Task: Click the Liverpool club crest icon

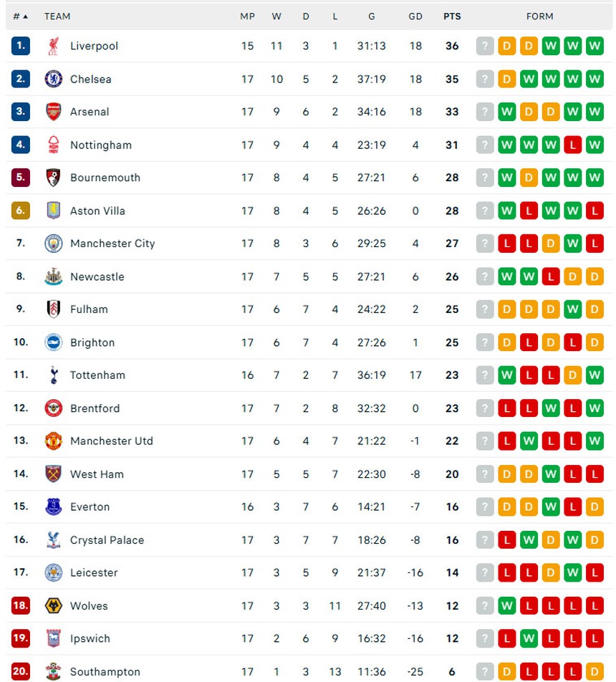Action: pos(54,46)
